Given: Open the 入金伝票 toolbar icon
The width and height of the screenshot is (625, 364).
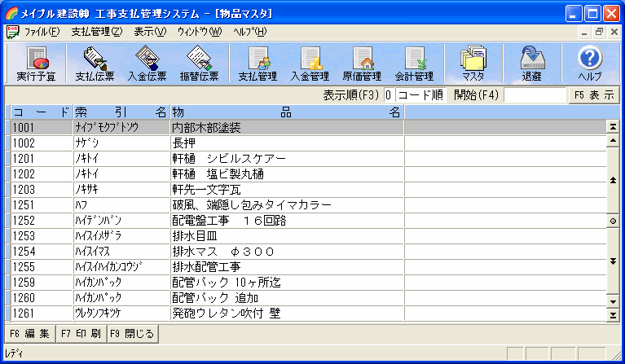Looking at the screenshot, I should point(147,64).
